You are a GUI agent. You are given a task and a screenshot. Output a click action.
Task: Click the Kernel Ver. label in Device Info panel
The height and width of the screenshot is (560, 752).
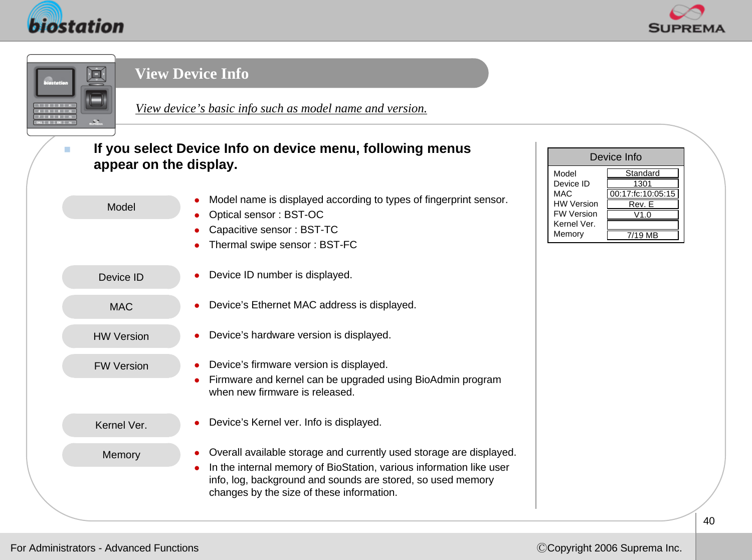575,224
